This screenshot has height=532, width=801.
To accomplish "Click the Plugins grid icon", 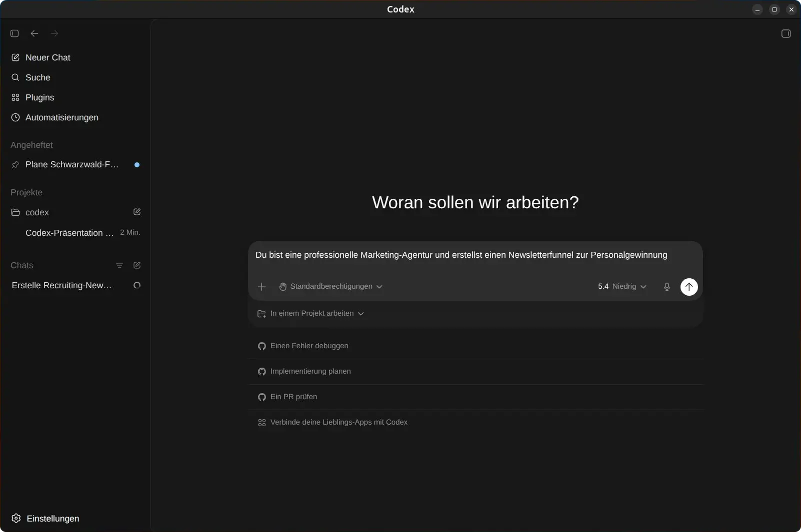I will click(x=15, y=97).
